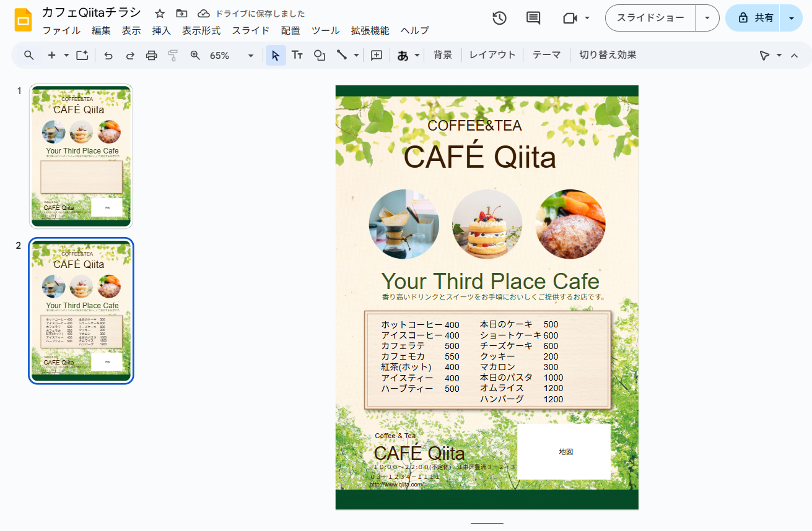812x531 pixels.
Task: Add a comment from the toolbar
Action: tap(377, 55)
